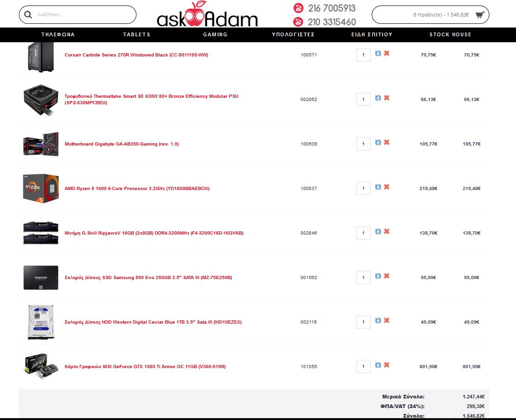Click quantity field for MSI GTX 1080 Ti
The height and width of the screenshot is (420, 516).
coord(363,366)
